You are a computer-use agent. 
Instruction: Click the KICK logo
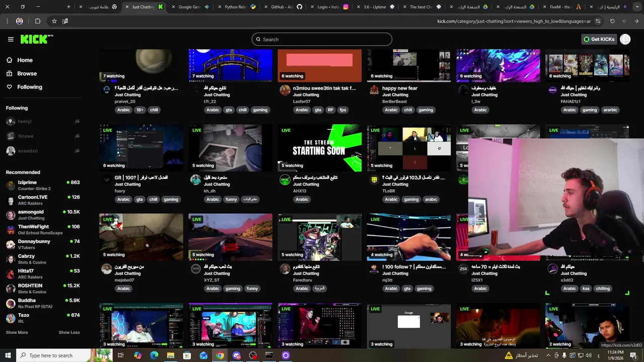(36, 39)
